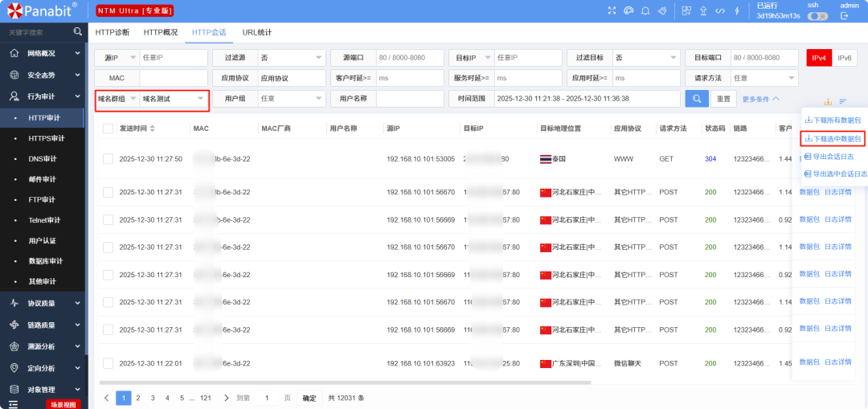Click the collapse sidebar icon at bottom left
Viewport: 868px width, 409px height.
tap(14, 404)
